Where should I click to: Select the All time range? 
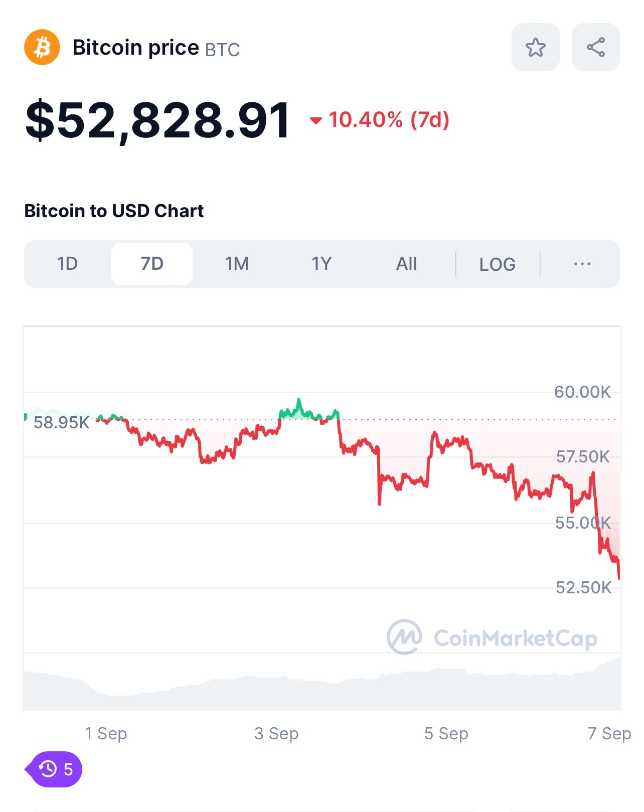click(406, 264)
